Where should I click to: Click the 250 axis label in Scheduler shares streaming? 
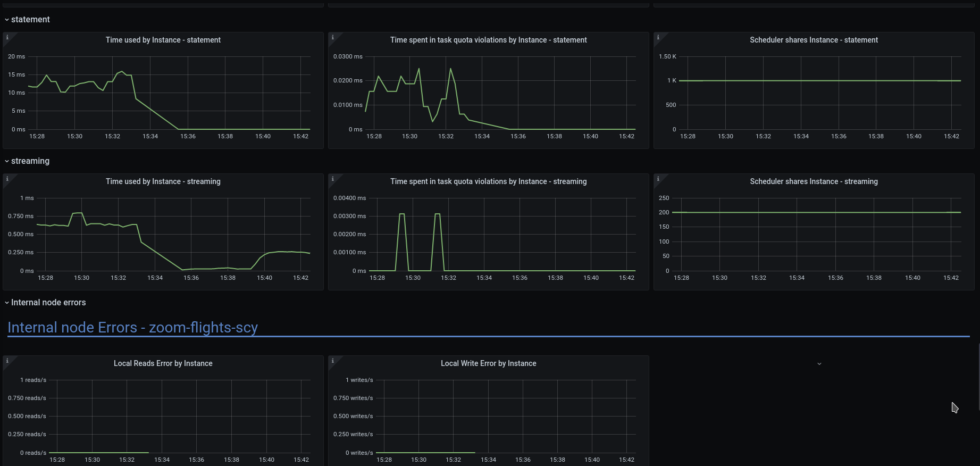point(664,198)
